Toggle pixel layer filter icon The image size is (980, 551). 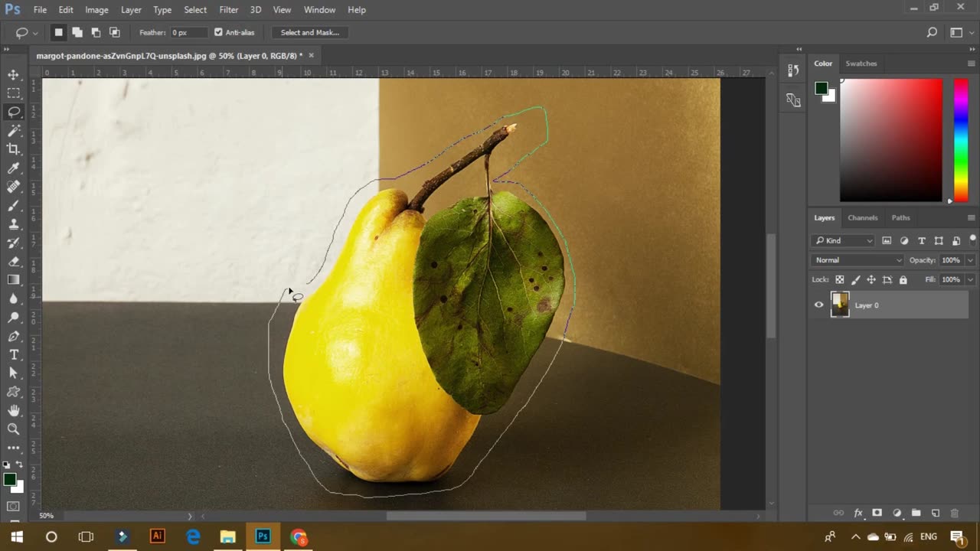(x=887, y=240)
